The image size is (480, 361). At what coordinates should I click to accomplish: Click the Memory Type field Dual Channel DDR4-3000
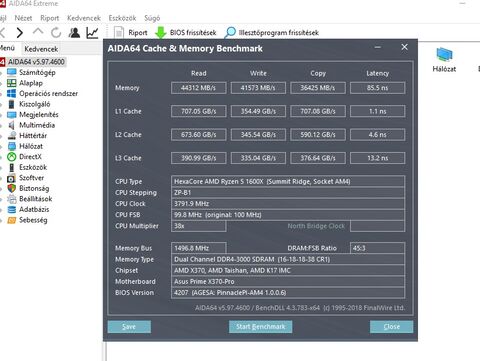click(x=288, y=259)
